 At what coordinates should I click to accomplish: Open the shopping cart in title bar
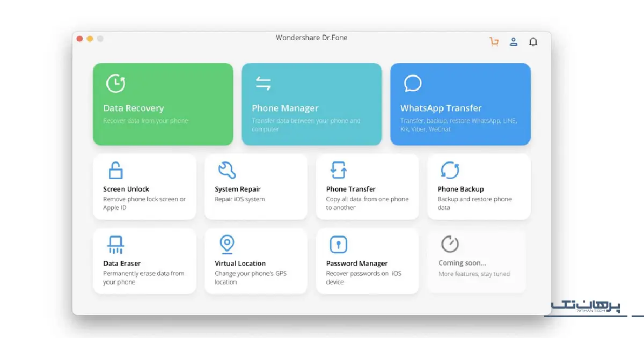[x=494, y=42]
